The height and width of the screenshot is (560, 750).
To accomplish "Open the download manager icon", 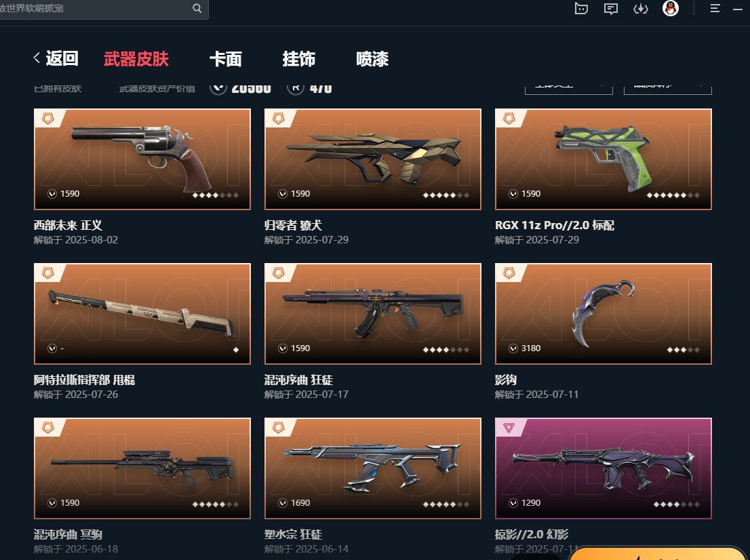I will coord(640,9).
